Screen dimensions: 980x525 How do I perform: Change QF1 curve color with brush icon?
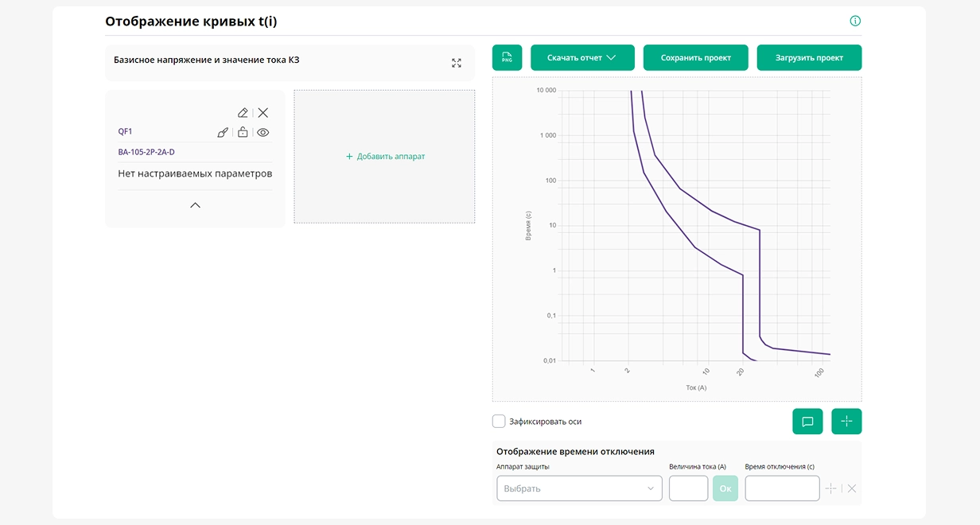click(223, 133)
